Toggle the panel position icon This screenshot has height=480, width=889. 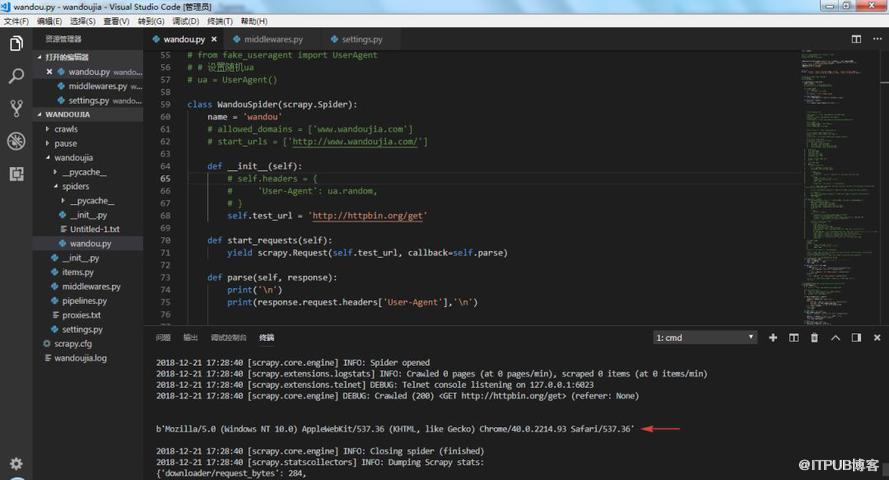pyautogui.click(x=856, y=338)
